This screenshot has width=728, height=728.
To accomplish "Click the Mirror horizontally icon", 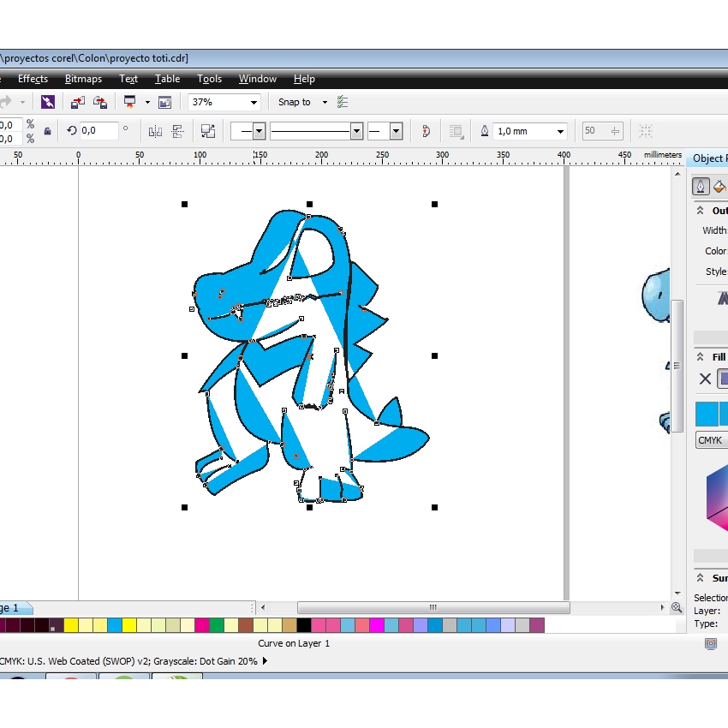I will tap(155, 132).
